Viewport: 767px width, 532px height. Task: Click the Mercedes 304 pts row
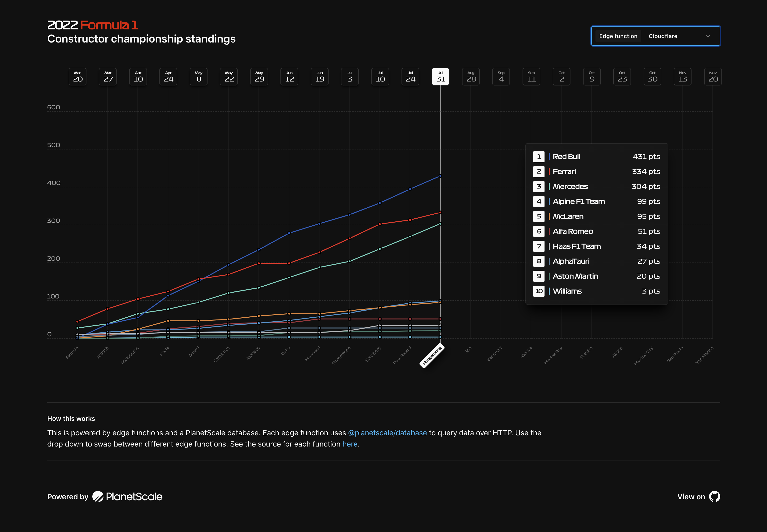[597, 186]
